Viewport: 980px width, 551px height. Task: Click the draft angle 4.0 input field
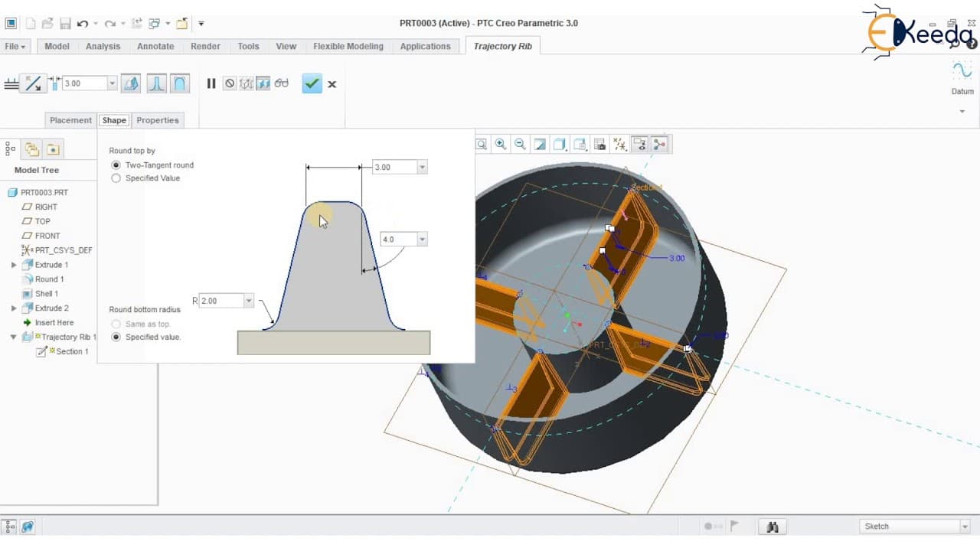[x=398, y=240]
